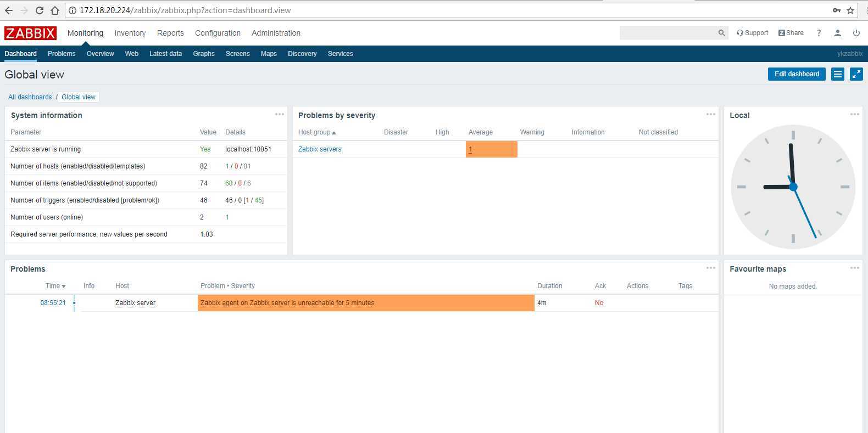Switch to the Overview tab

click(100, 54)
